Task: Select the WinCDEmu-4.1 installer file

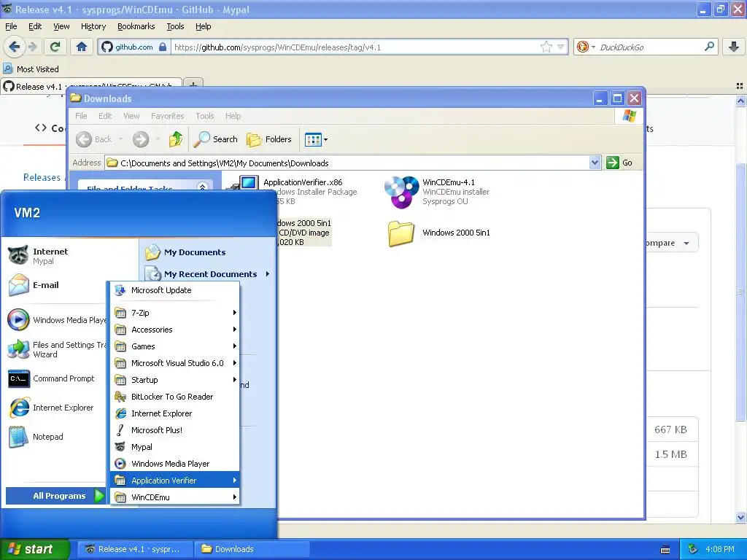Action: point(437,192)
